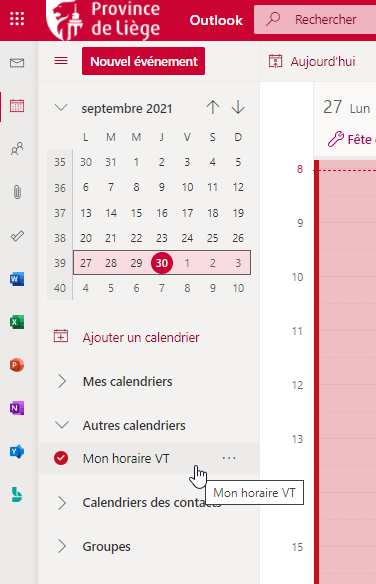
Task: Launch PowerPoint from the sidebar
Action: tap(17, 365)
